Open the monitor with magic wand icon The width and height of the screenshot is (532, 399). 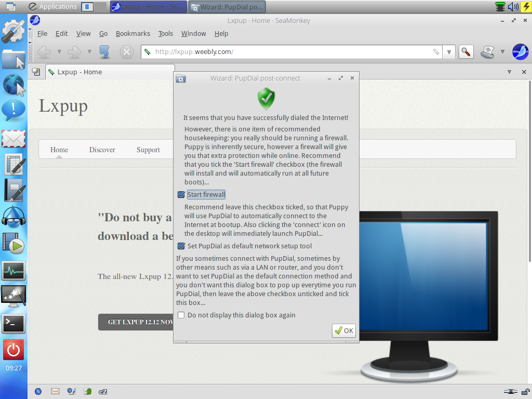coord(14,296)
